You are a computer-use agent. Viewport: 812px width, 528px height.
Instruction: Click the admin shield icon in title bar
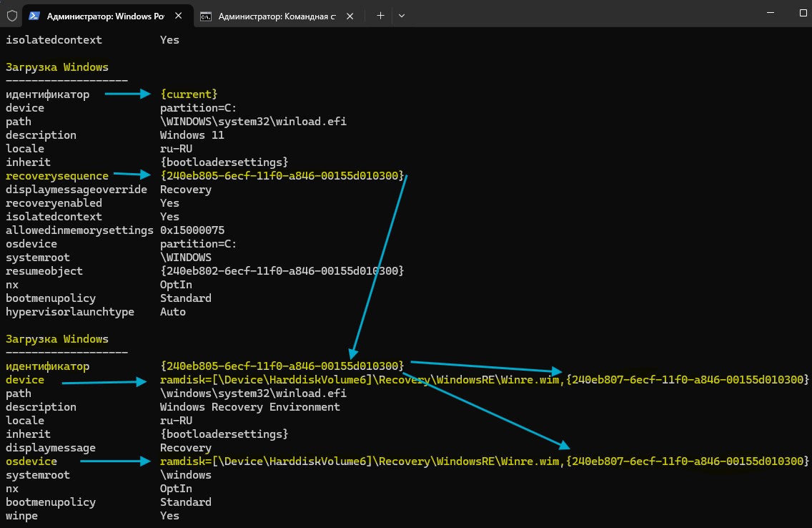12,16
